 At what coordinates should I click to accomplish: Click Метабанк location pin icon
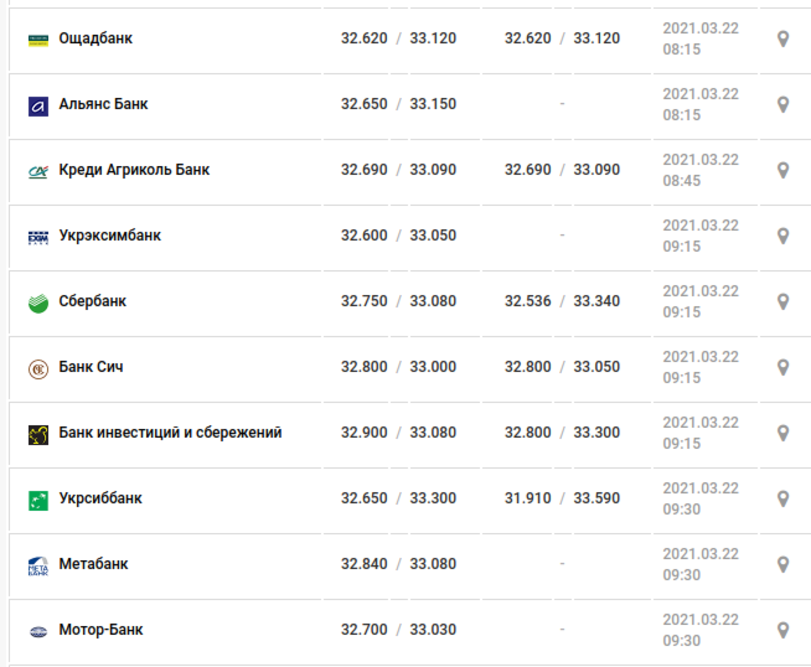tap(783, 564)
